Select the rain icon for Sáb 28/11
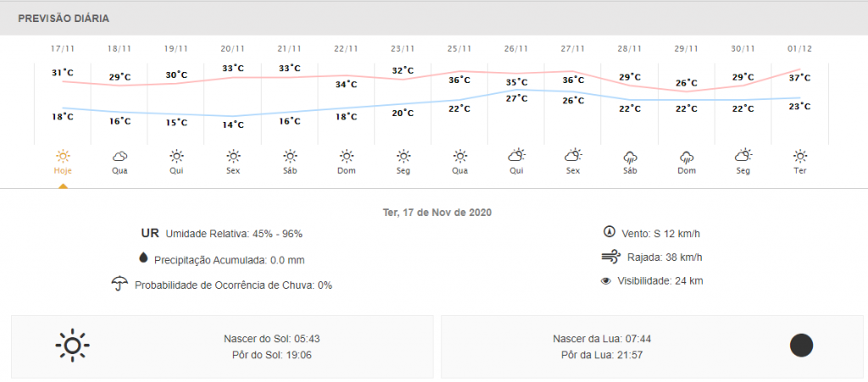The width and height of the screenshot is (868, 382). (630, 157)
